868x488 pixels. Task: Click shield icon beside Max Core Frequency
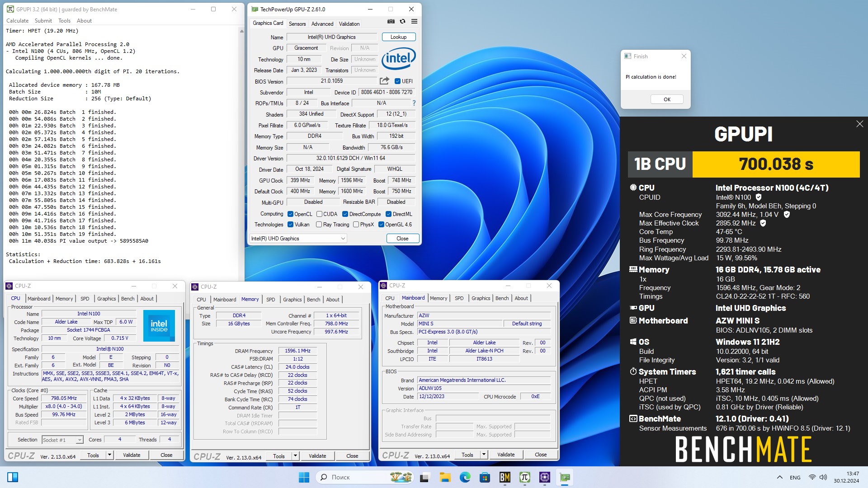(x=787, y=215)
